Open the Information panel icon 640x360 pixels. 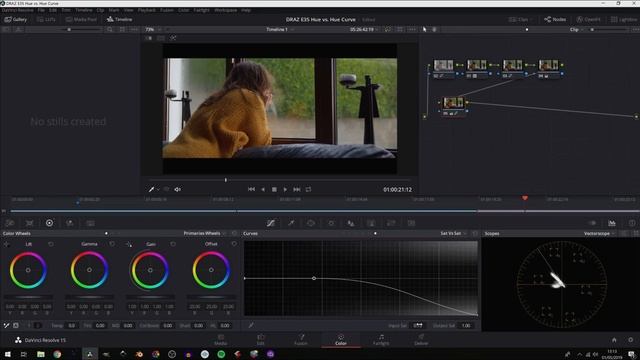tap(632, 223)
